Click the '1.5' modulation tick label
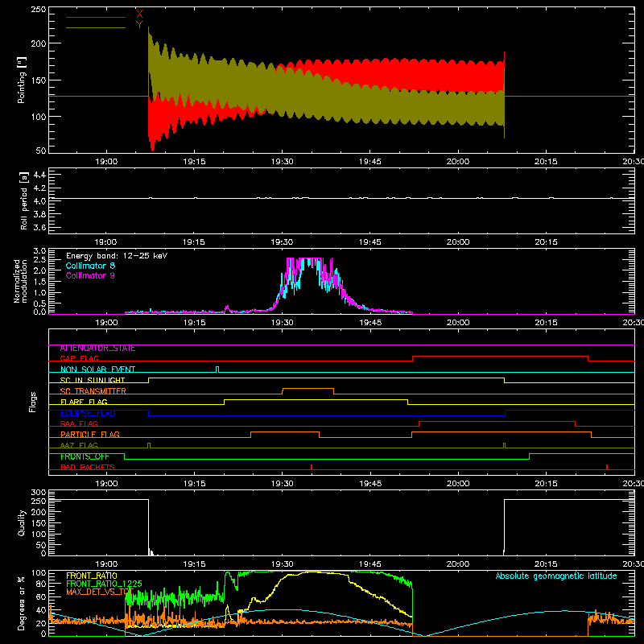The height and width of the screenshot is (644, 644). (x=39, y=282)
